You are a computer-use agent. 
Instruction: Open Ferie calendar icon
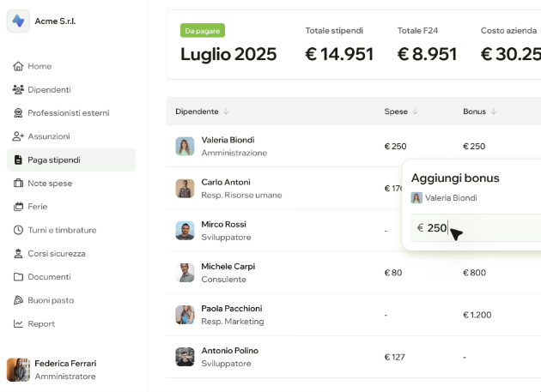point(18,207)
